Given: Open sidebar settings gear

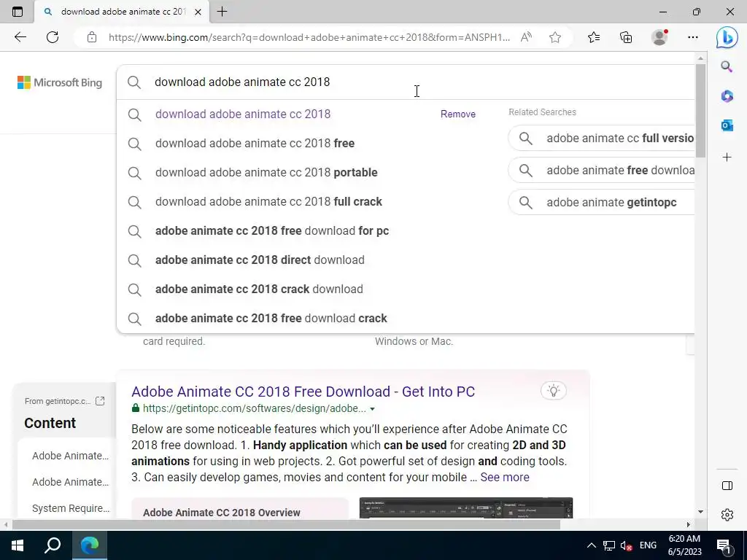Looking at the screenshot, I should [727, 515].
